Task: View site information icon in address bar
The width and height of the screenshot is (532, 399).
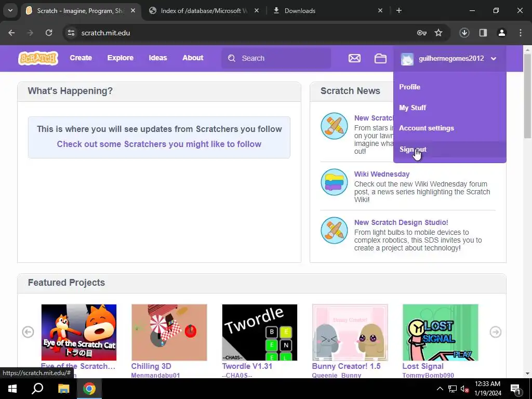Action: click(71, 33)
